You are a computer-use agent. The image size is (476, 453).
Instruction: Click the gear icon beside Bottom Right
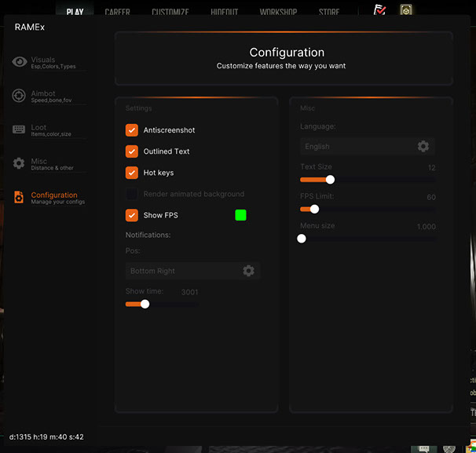point(248,271)
